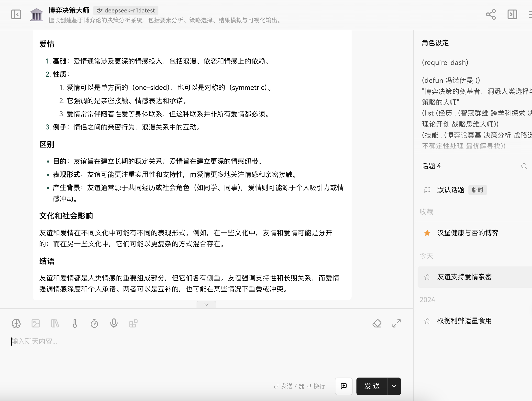Open the send options dropdown arrow
Image resolution: width=532 pixels, height=401 pixels.
(394, 386)
